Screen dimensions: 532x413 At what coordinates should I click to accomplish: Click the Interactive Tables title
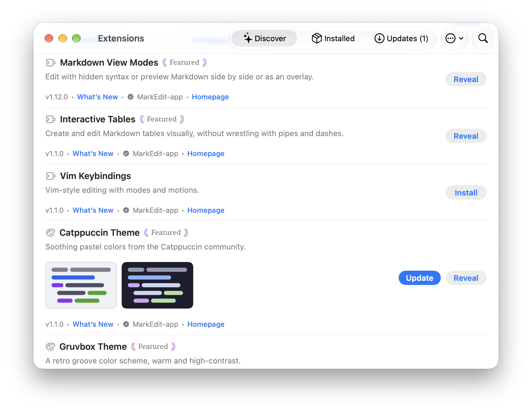98,119
